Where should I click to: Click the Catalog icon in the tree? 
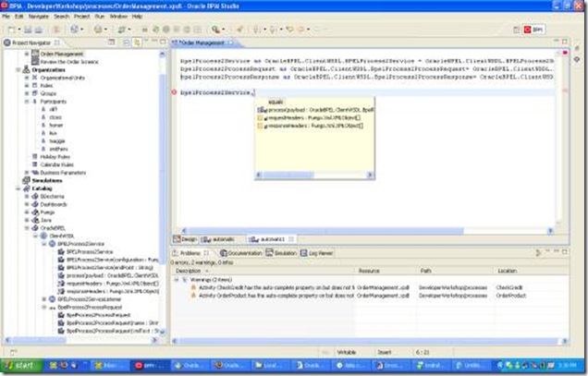[x=26, y=188]
